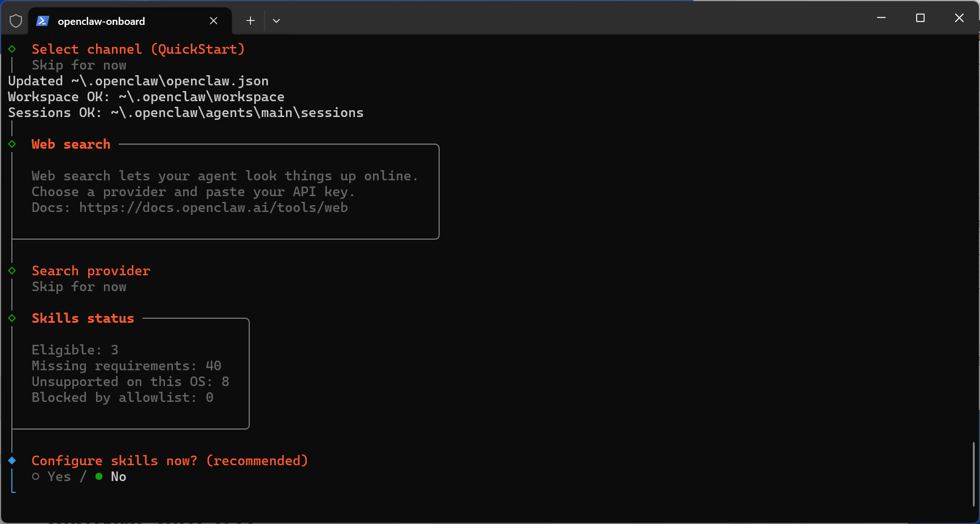The width and height of the screenshot is (980, 524).
Task: Open the new tab profile dropdown
Action: (276, 21)
